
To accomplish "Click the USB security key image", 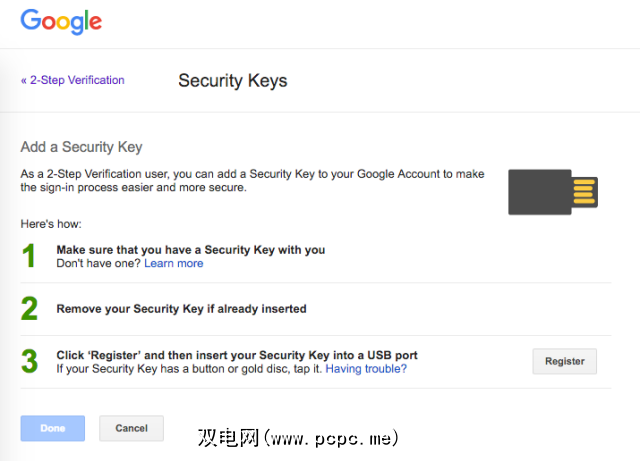I will click(x=553, y=191).
